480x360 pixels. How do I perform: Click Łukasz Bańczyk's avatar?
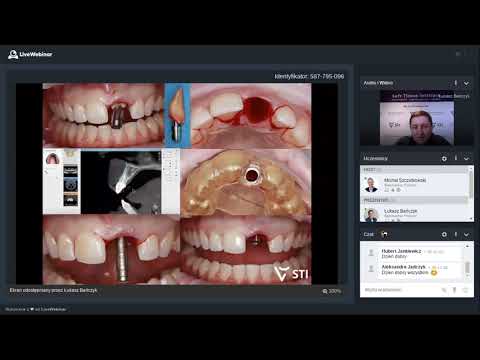click(x=371, y=215)
